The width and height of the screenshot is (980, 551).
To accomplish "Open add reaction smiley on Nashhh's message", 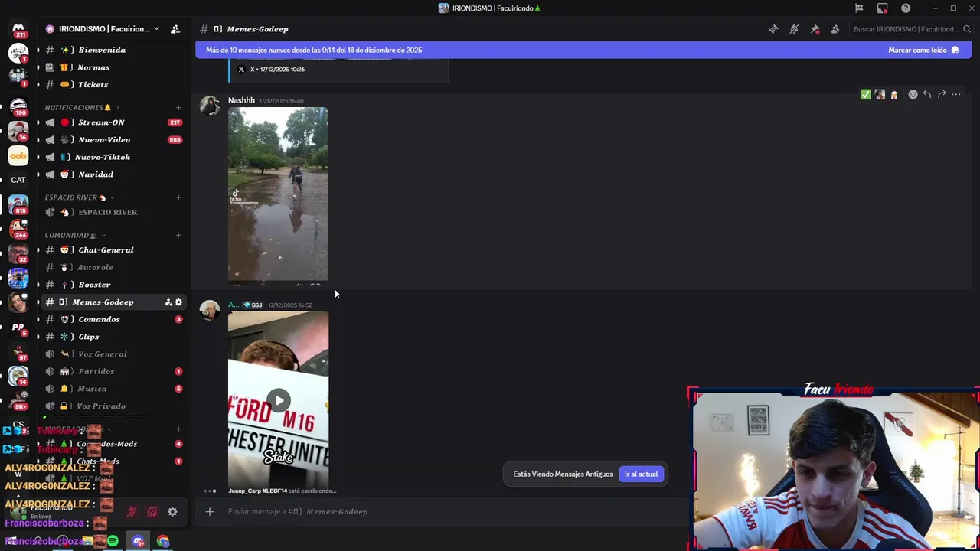I will [x=913, y=95].
